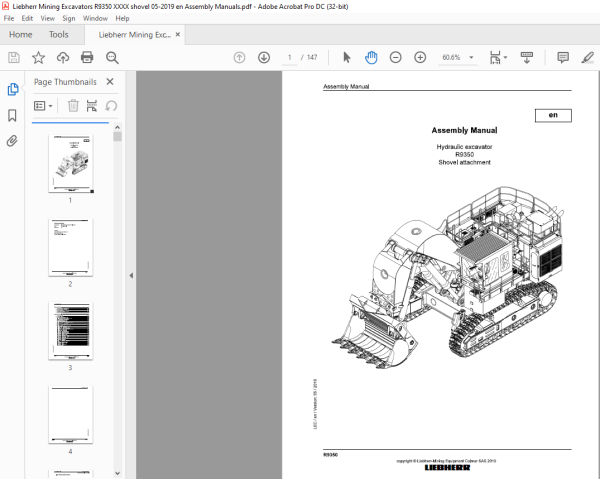Activate the arrow Selection tool
600x479 pixels.
pos(347,57)
